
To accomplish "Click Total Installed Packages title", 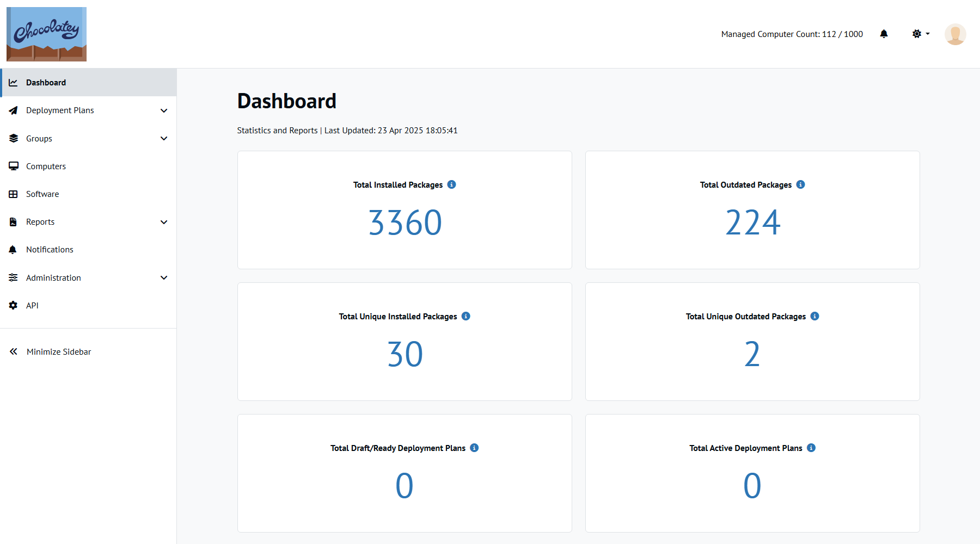I will [x=398, y=185].
